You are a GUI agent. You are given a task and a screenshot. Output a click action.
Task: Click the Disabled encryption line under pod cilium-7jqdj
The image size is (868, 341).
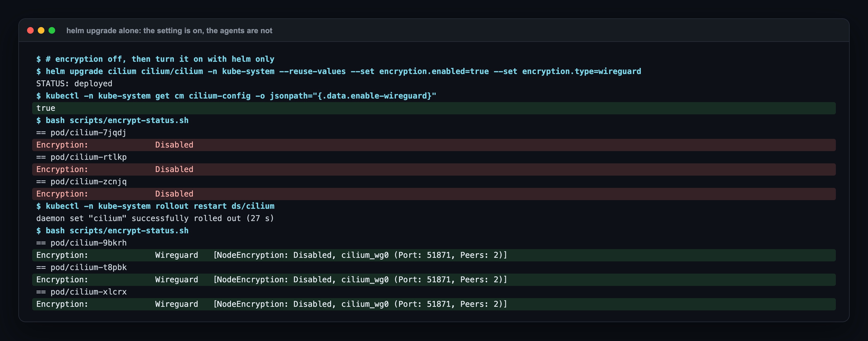point(434,145)
